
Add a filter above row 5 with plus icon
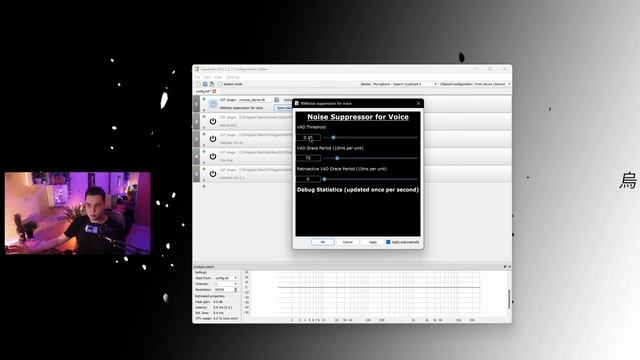click(204, 169)
